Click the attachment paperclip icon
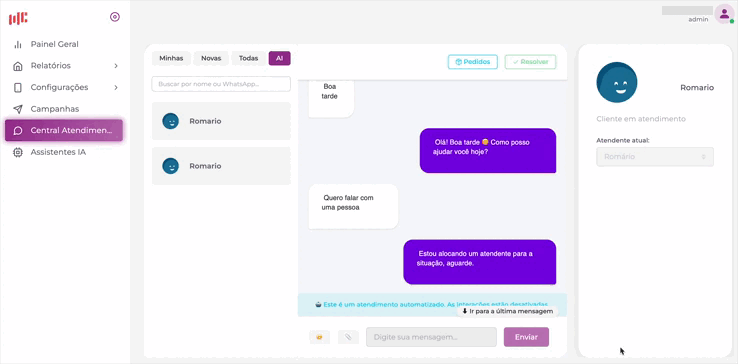Image resolution: width=738 pixels, height=364 pixels. 348,337
